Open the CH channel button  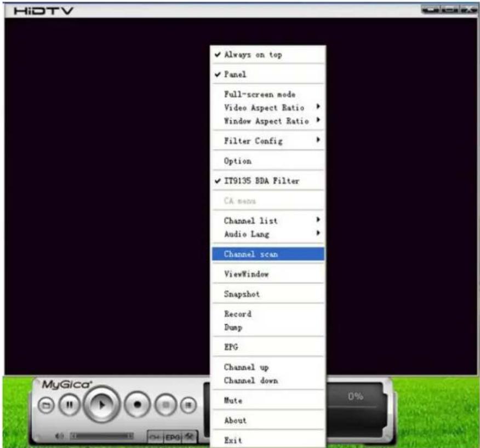coord(156,437)
